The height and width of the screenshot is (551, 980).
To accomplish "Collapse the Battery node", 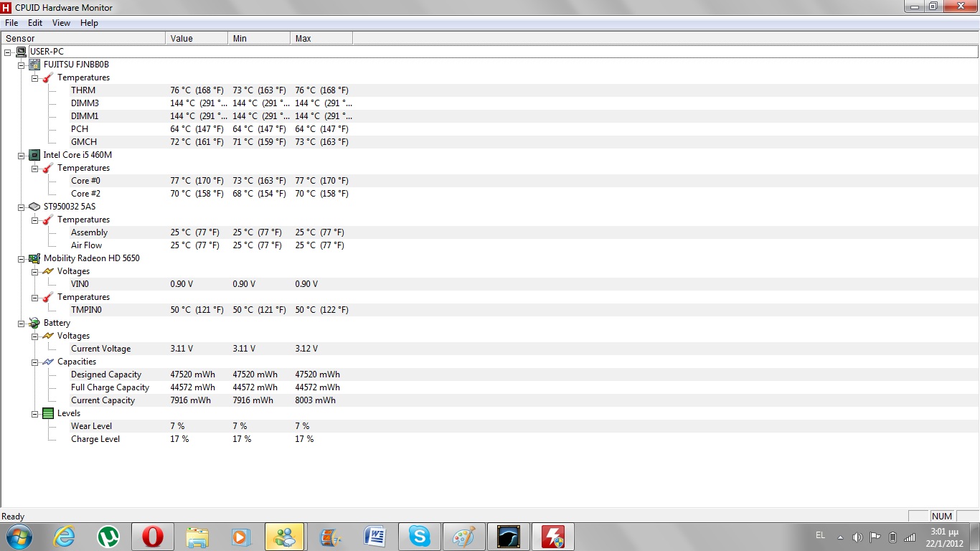I will 21,323.
